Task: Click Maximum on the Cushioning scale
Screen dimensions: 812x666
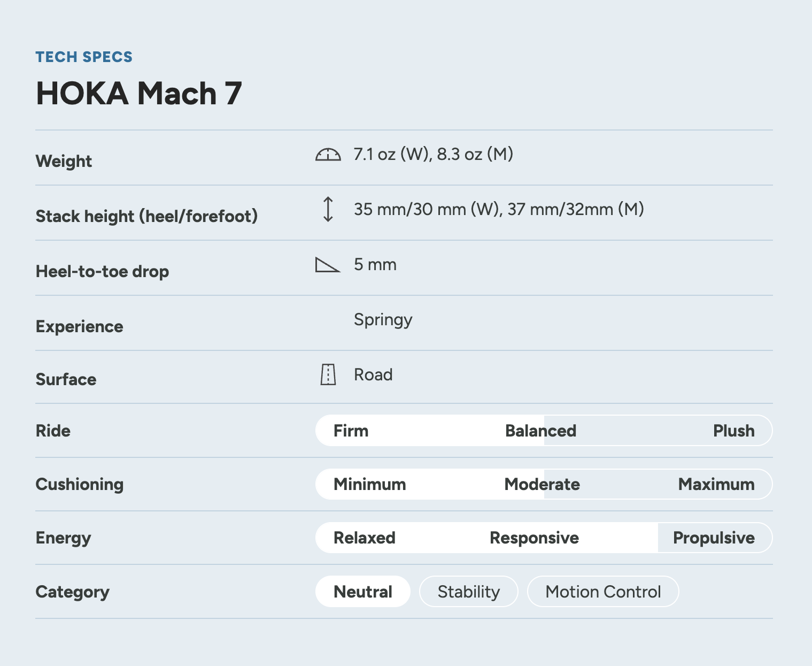Action: [716, 484]
